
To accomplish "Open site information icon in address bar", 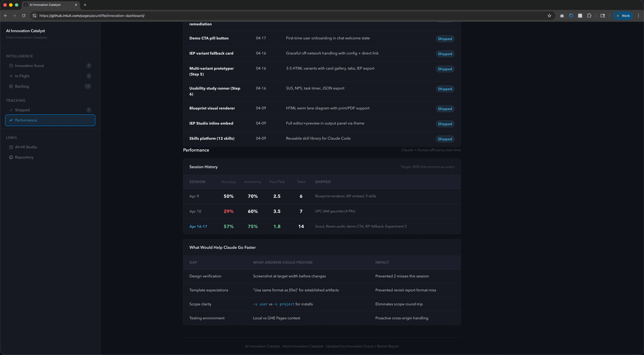I will [x=35, y=15].
